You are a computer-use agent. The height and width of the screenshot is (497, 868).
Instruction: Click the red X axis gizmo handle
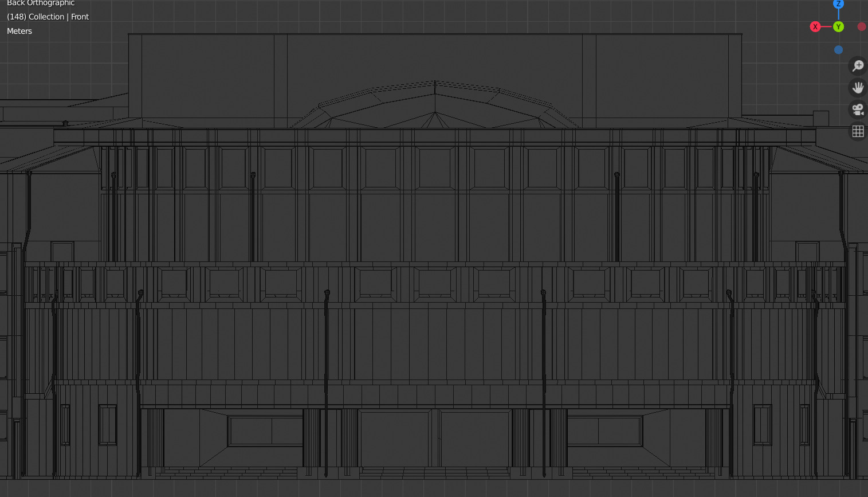815,26
